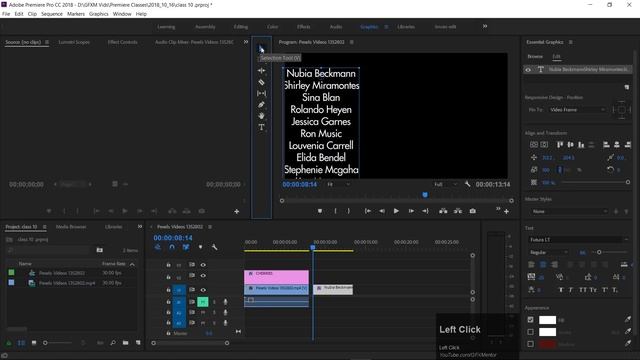Screen dimensions: 640x360
Task: Apply Faux Bold text style
Action: (561, 290)
